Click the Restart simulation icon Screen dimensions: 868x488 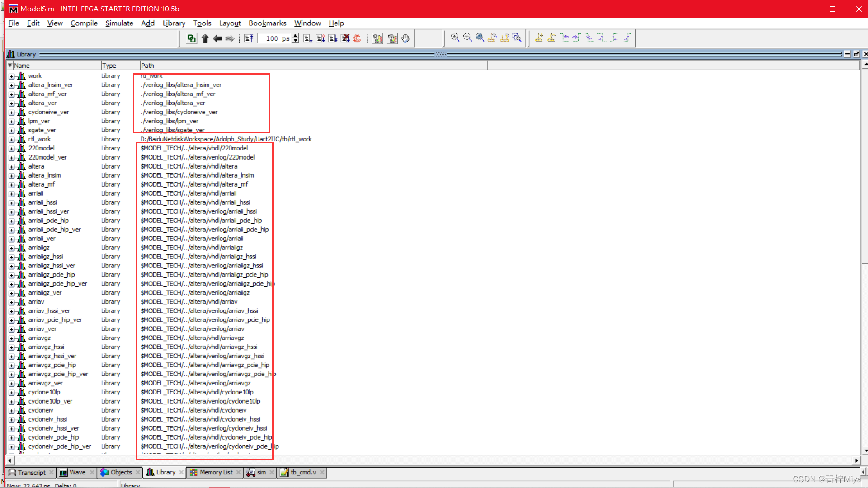tap(249, 38)
